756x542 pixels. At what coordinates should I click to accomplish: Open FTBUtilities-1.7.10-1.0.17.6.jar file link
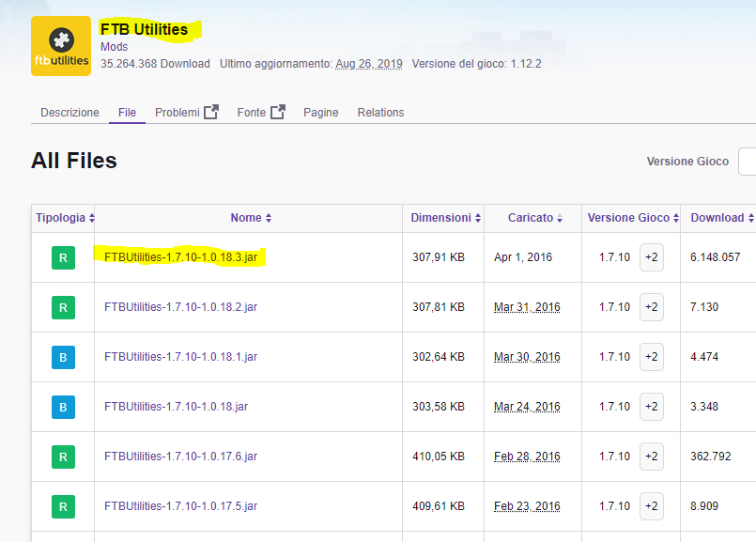181,456
